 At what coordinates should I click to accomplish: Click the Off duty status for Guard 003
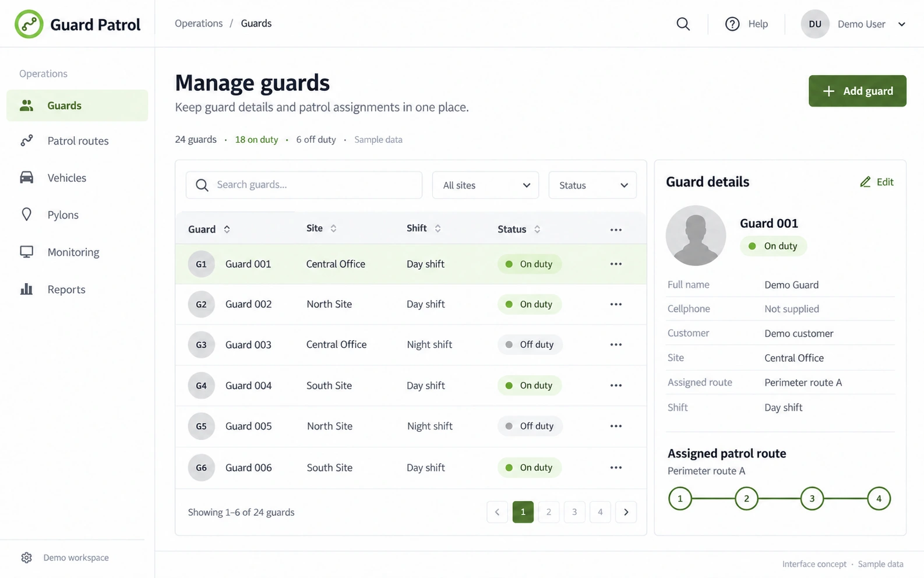pyautogui.click(x=530, y=344)
